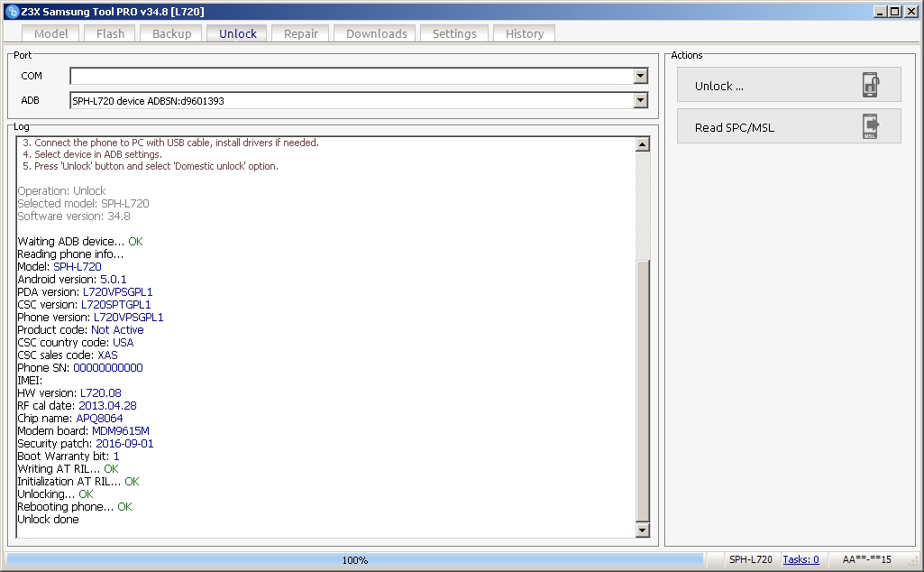Click the Read SPC/MSL button
The height and width of the screenshot is (572, 924).
click(789, 126)
